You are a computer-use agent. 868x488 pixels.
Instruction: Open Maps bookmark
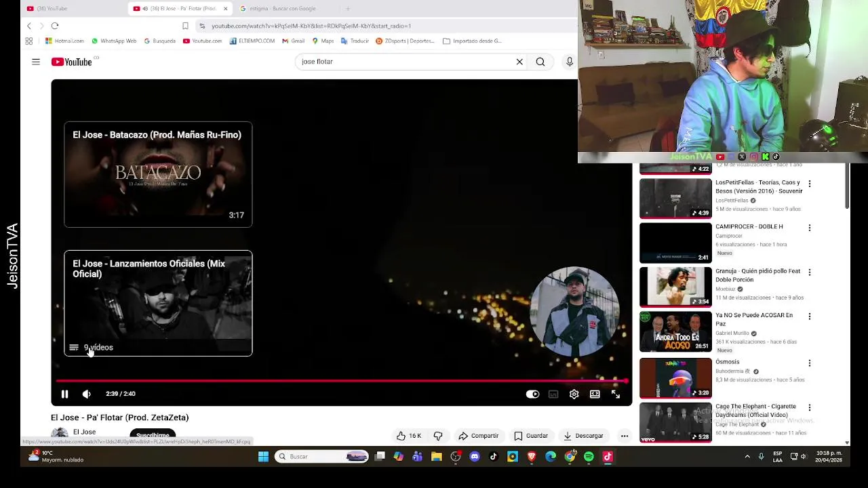click(x=323, y=41)
